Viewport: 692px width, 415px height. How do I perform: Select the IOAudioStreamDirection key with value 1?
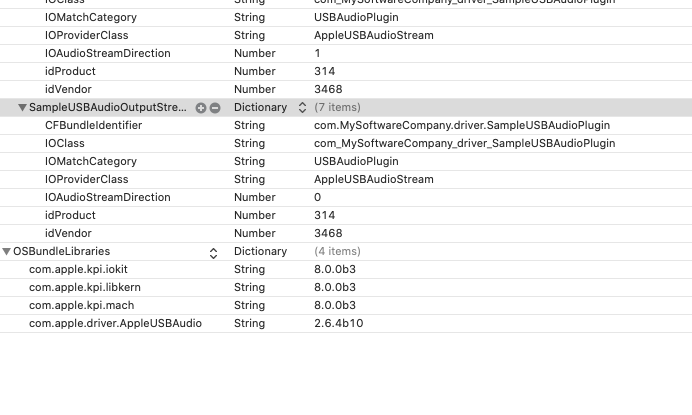[x=108, y=53]
